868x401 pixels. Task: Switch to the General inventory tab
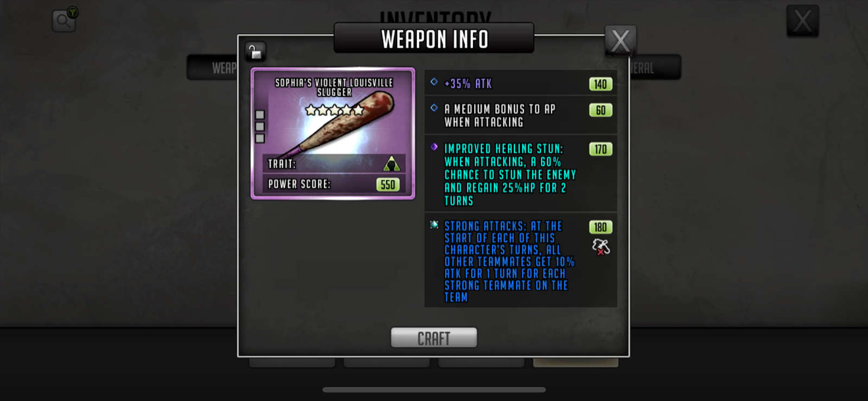(655, 68)
